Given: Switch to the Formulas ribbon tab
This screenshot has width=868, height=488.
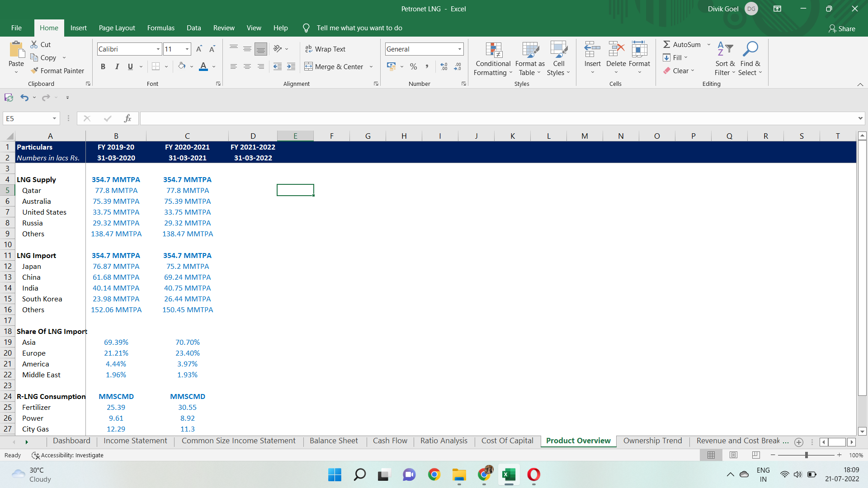Looking at the screenshot, I should coord(161,28).
